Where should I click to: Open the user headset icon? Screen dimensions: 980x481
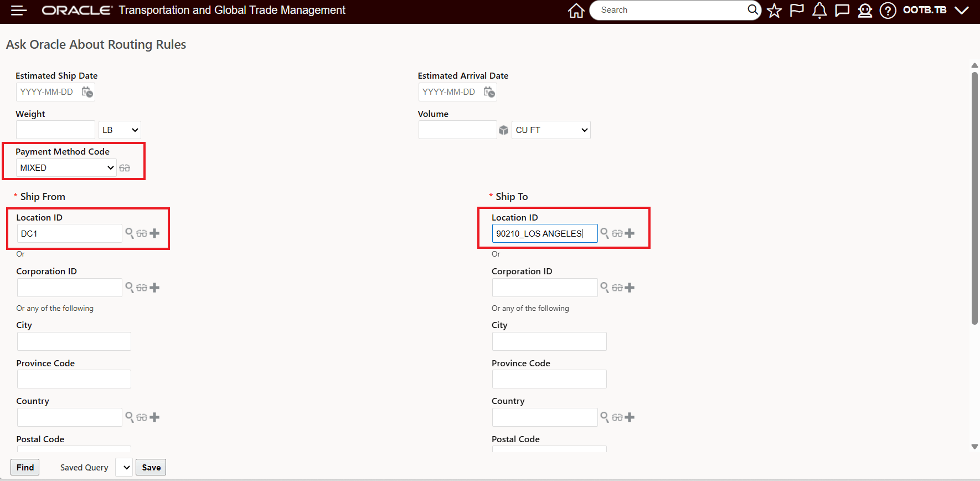[865, 10]
